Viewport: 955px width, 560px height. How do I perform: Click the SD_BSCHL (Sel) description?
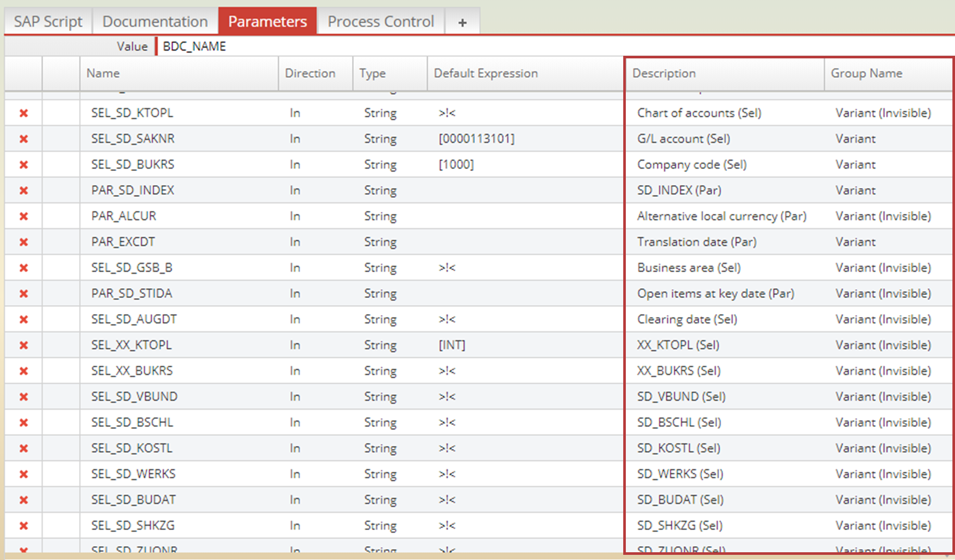click(679, 423)
